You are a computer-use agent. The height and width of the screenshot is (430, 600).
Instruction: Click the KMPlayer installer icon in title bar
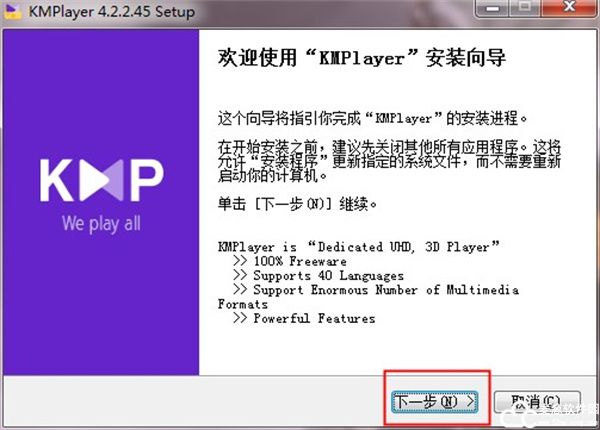12,11
